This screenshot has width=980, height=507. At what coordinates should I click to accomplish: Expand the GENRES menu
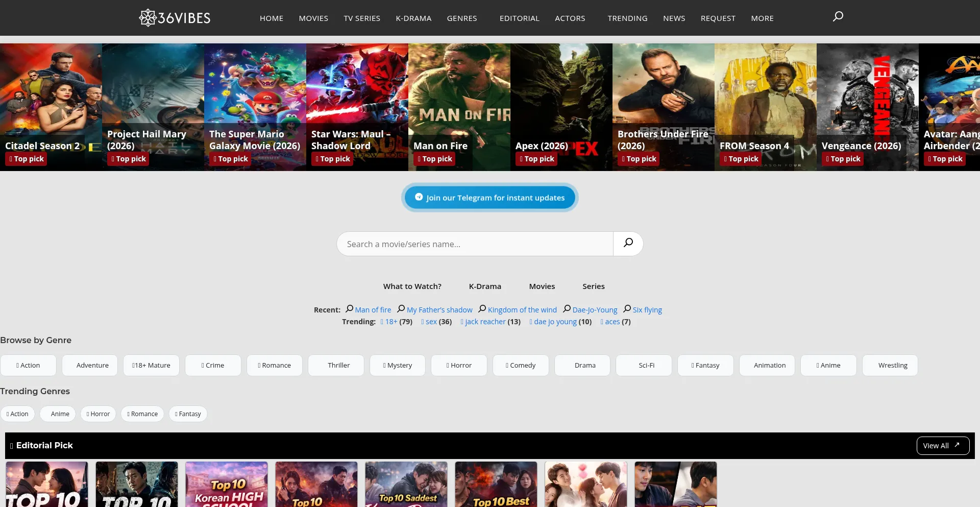click(462, 18)
